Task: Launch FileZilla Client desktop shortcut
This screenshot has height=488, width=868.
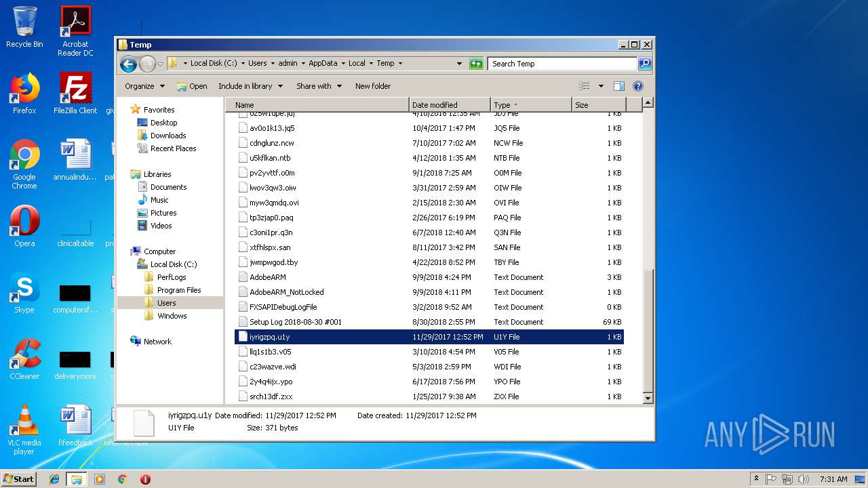Action: (75, 94)
